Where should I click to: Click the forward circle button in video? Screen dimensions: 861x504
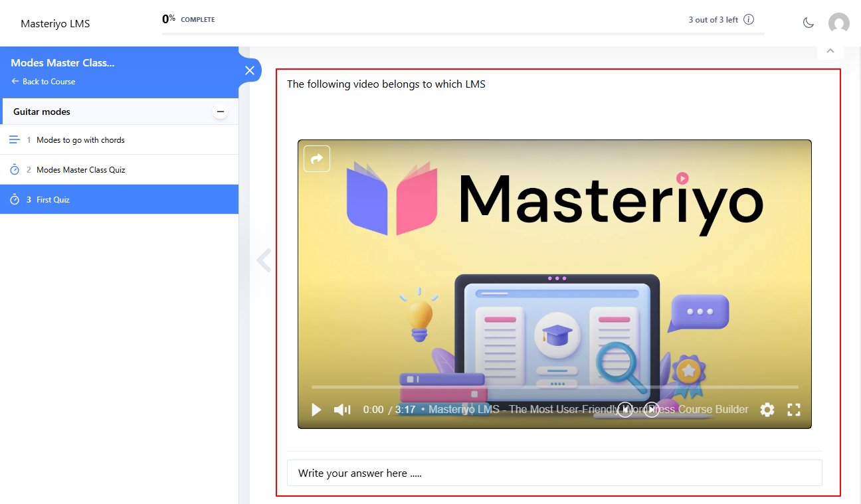652,410
